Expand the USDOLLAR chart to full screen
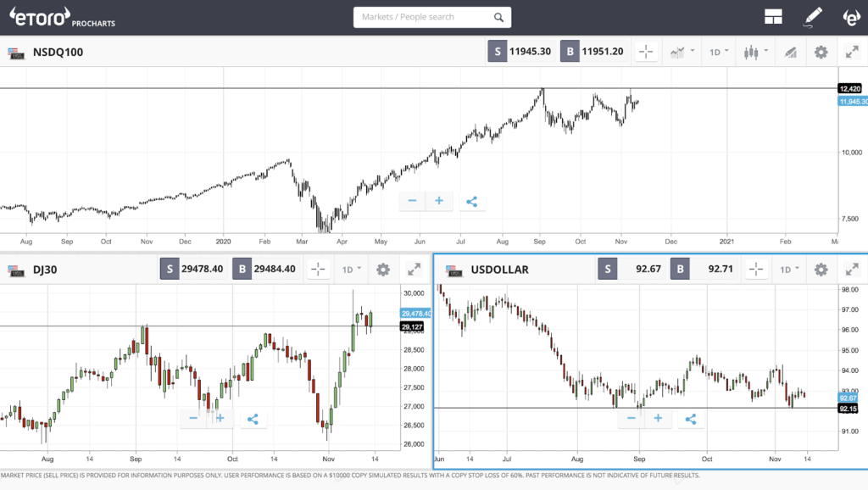Image resolution: width=868 pixels, height=490 pixels. pos(852,270)
